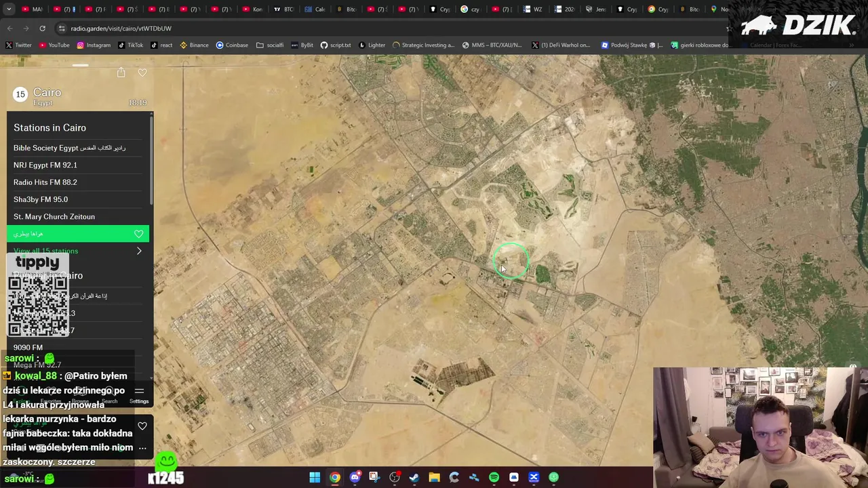Open the Windows Start menu
The height and width of the screenshot is (488, 868).
[315, 477]
